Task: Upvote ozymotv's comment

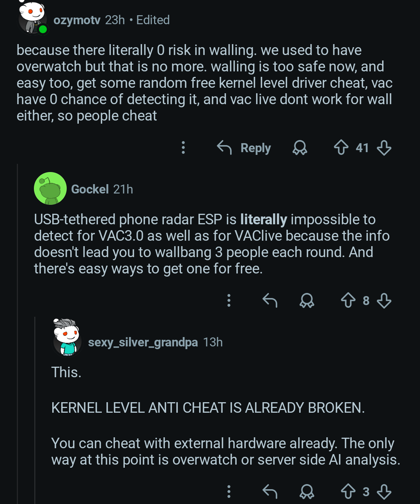Action: [x=341, y=147]
